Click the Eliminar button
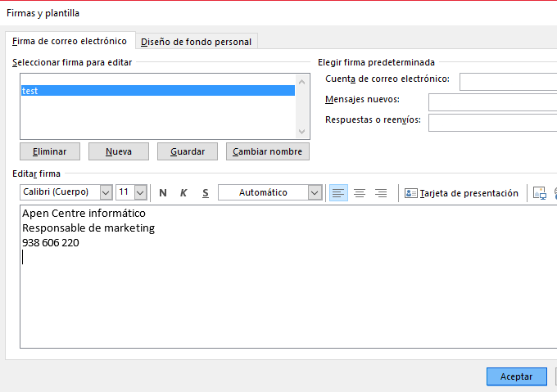 tap(49, 151)
